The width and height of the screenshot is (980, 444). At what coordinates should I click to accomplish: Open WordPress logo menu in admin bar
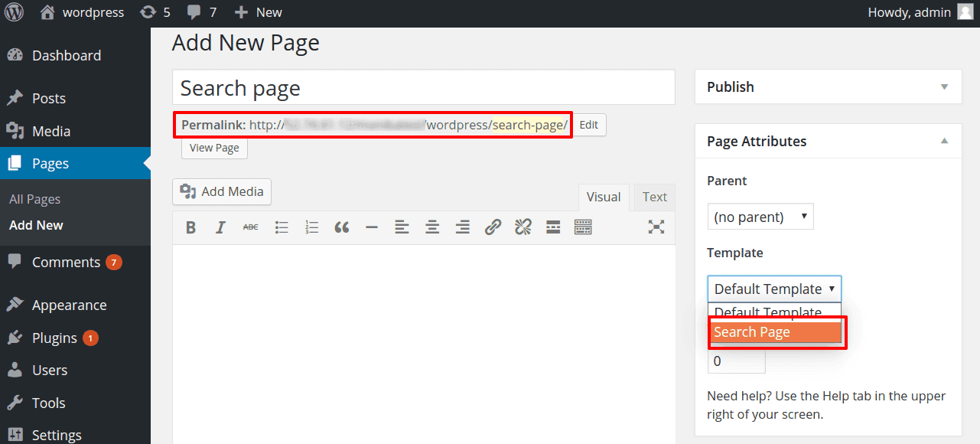click(x=14, y=12)
